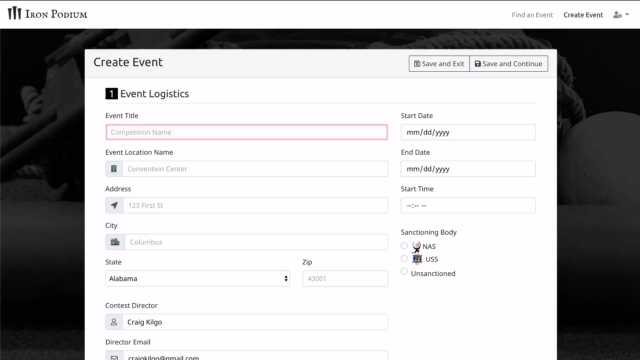The width and height of the screenshot is (640, 360).
Task: Click the NAS sanctioning body logo
Action: tap(416, 247)
